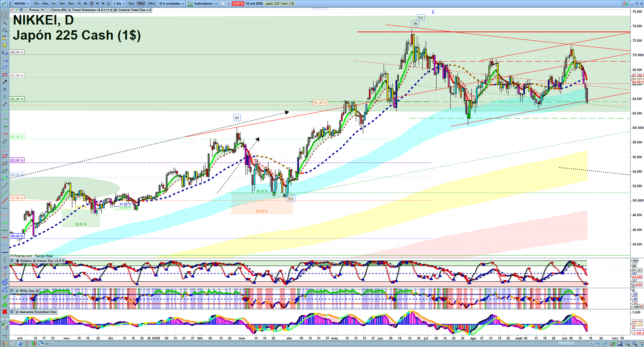Viewport: 644px width, 347px height.
Task: Close the Awesome Evolution Doc panel
Action: [x=12, y=312]
